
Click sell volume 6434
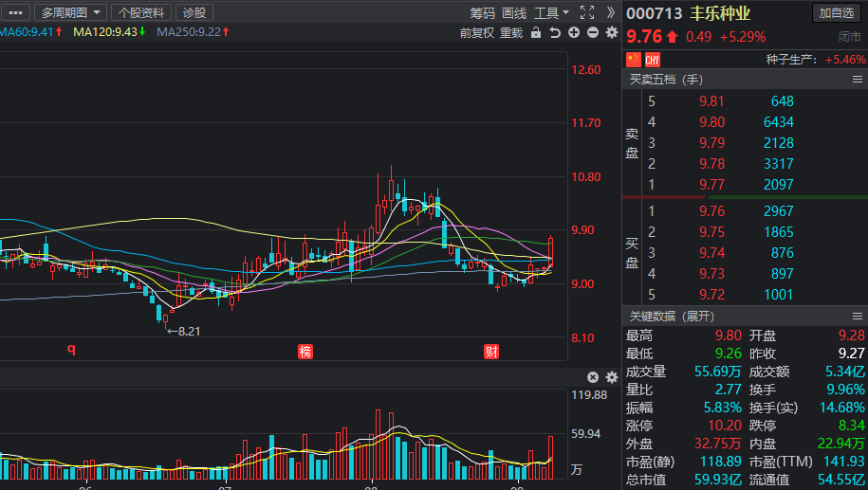pos(778,121)
